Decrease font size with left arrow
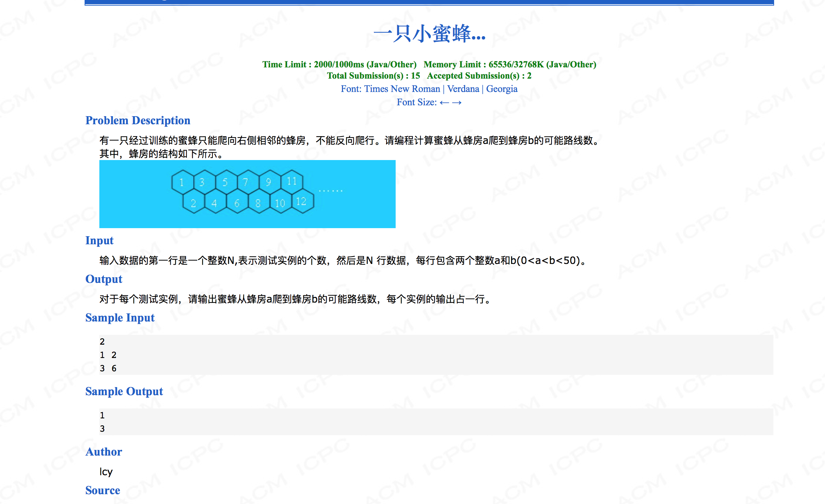Screen dimensions: 825x504 coord(444,102)
